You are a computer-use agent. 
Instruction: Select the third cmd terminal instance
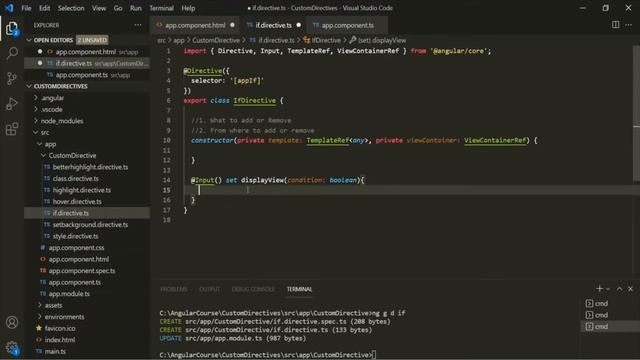597,326
